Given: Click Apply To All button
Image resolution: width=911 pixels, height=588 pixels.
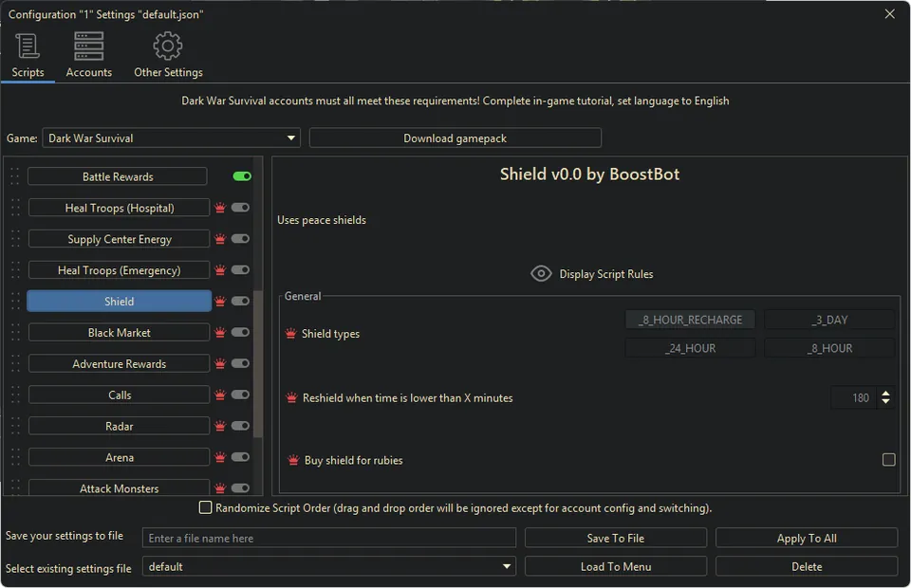Looking at the screenshot, I should pyautogui.click(x=807, y=538).
